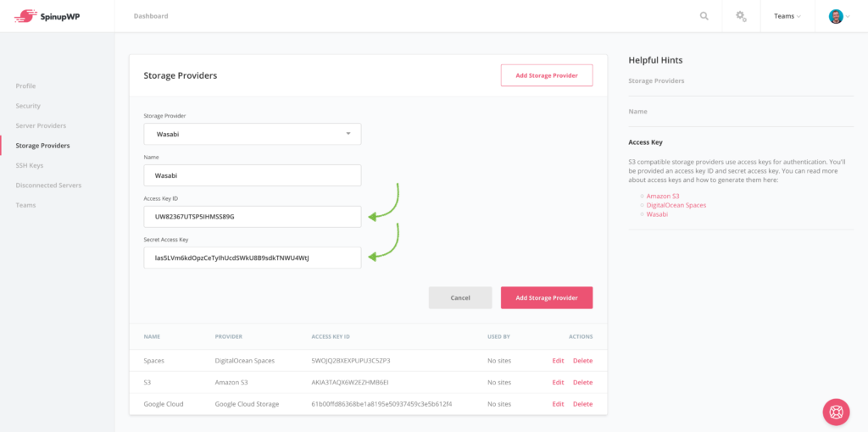Click the Helpful Hints heading
Image resolution: width=868 pixels, height=432 pixels.
(655, 60)
